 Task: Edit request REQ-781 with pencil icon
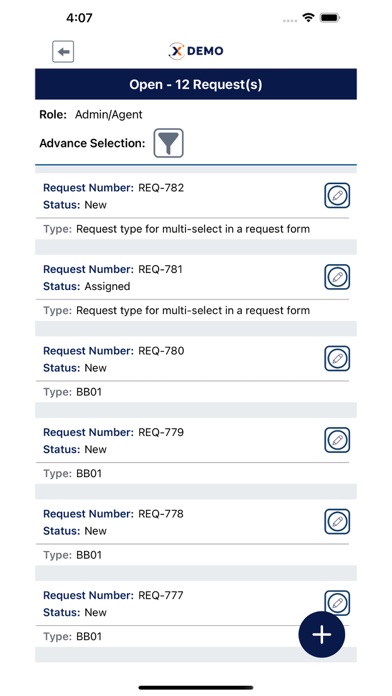(x=337, y=277)
